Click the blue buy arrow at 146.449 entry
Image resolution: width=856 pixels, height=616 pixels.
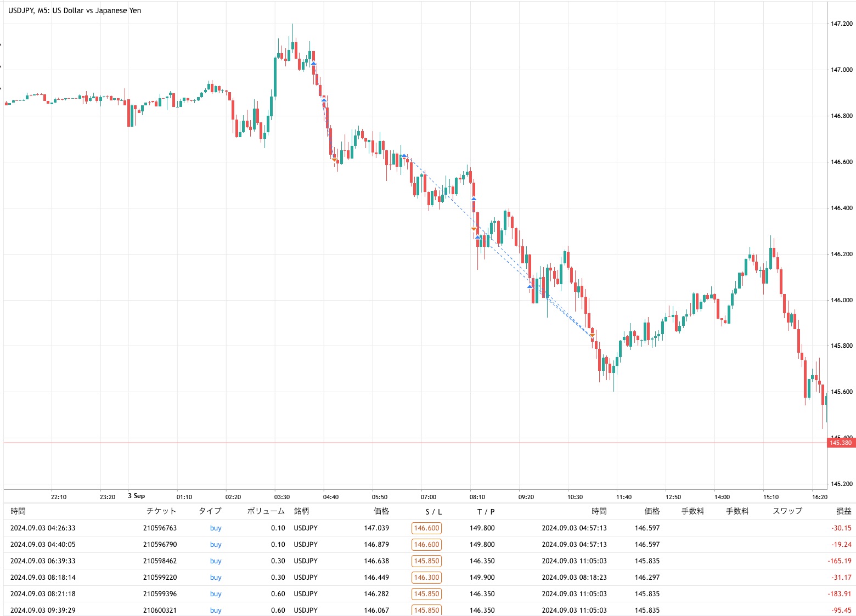pyautogui.click(x=474, y=199)
